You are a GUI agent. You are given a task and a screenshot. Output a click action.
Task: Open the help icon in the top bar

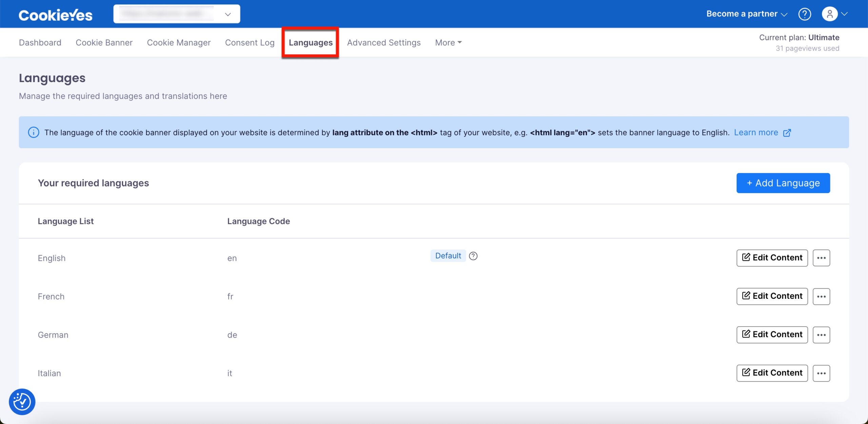click(804, 14)
